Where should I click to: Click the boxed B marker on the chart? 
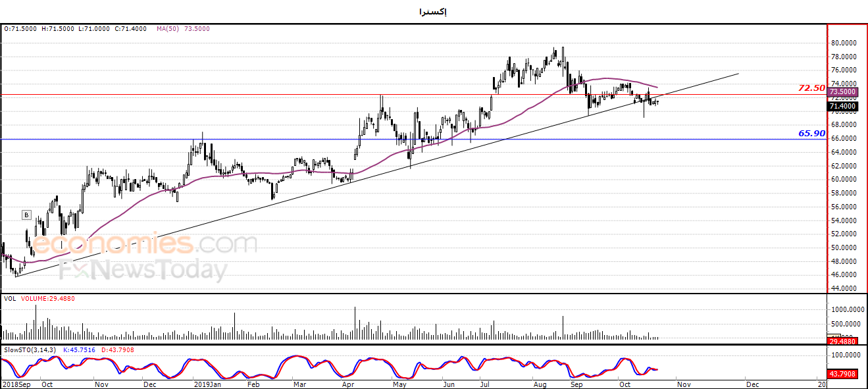pos(26,215)
